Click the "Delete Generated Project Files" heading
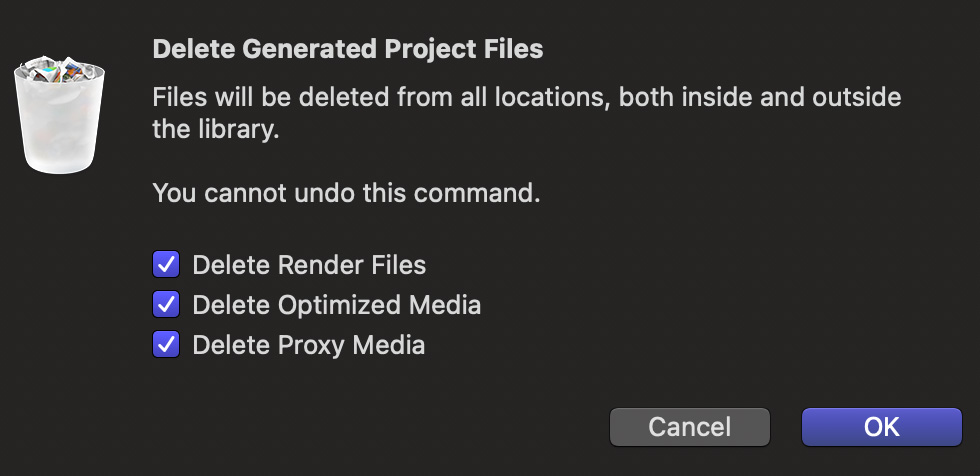This screenshot has width=980, height=476. click(348, 49)
